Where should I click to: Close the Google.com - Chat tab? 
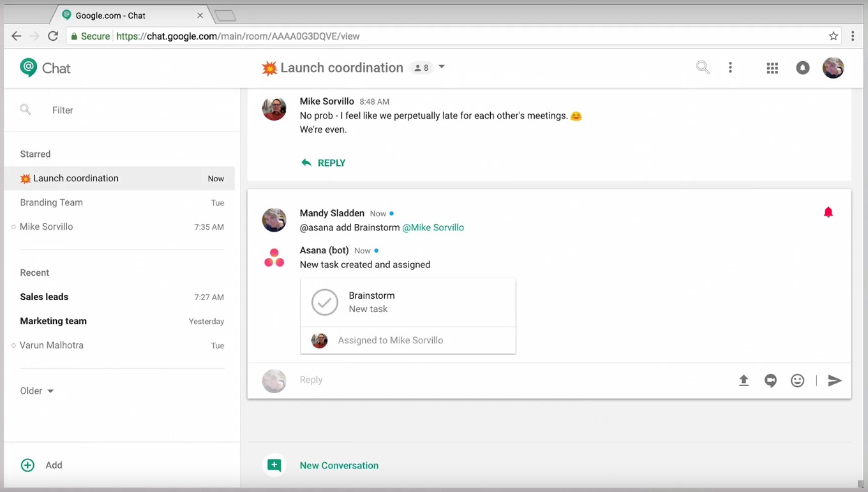(200, 15)
